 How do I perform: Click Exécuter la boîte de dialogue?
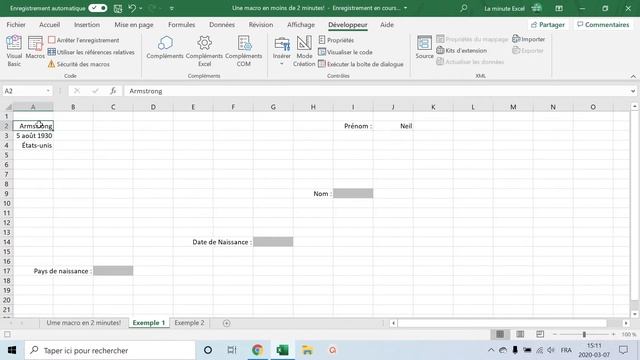[361, 64]
